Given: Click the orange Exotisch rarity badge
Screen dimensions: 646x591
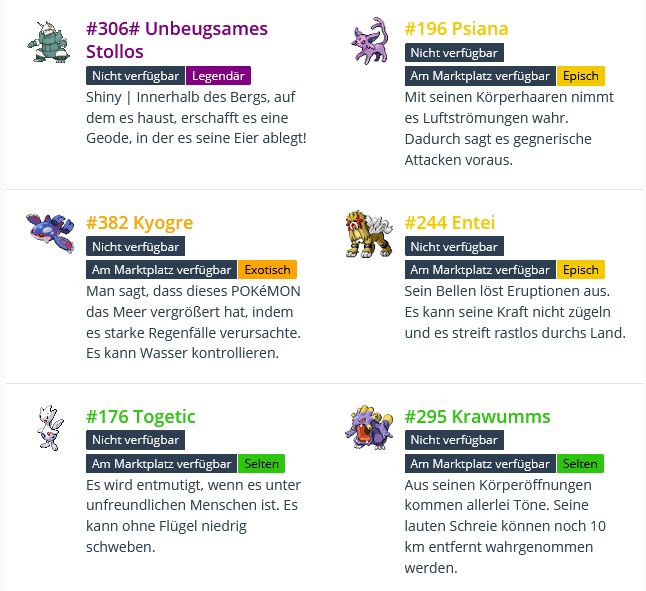Looking at the screenshot, I should tap(267, 269).
